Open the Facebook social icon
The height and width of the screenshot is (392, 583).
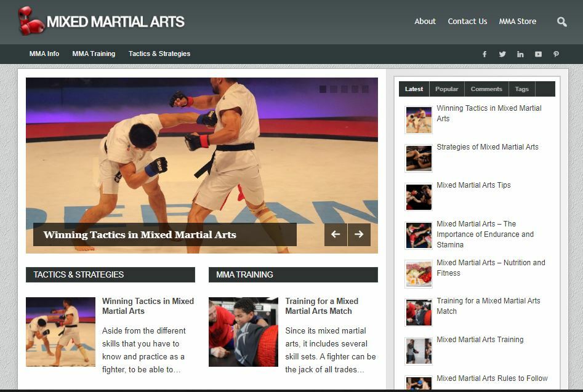point(484,54)
